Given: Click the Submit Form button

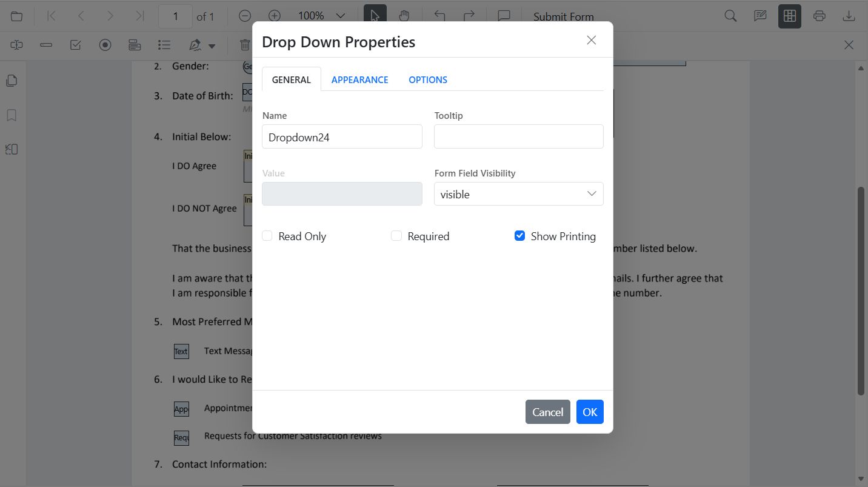Looking at the screenshot, I should [564, 17].
